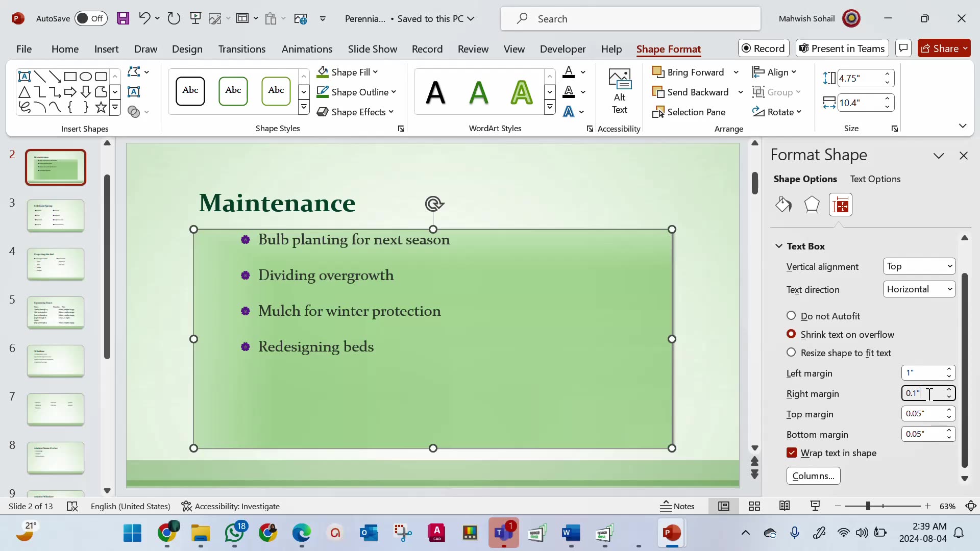Open PowerPoint from the taskbar

point(672,533)
